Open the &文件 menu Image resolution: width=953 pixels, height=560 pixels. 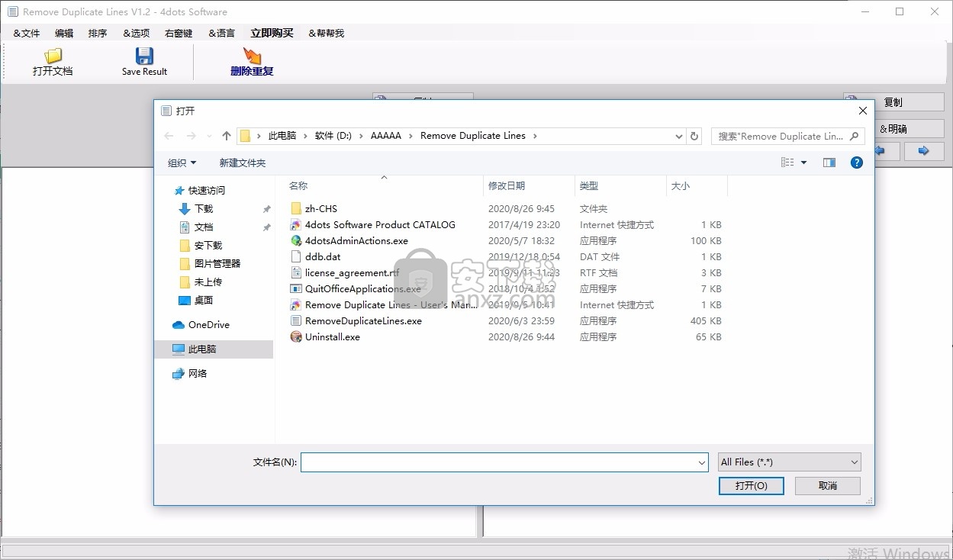coord(27,33)
